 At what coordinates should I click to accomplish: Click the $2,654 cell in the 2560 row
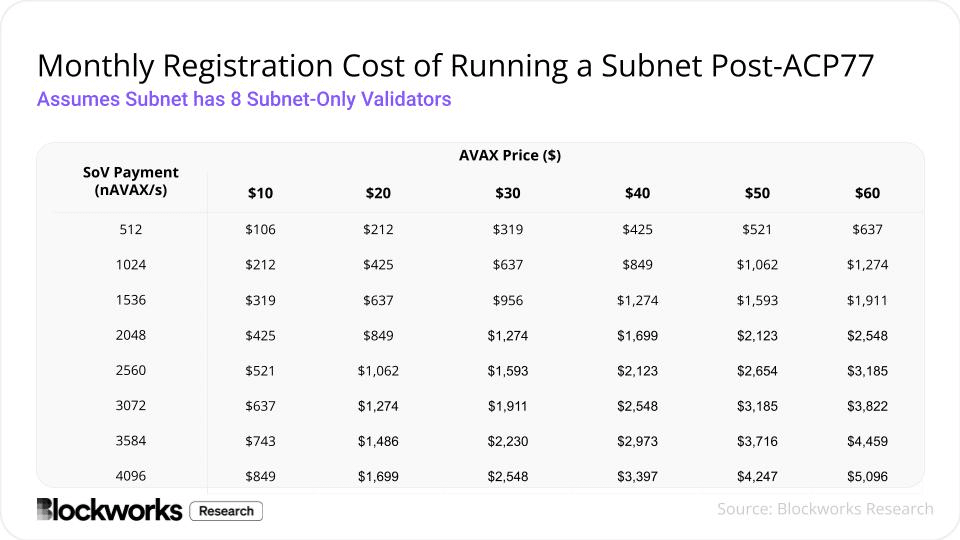(x=757, y=371)
